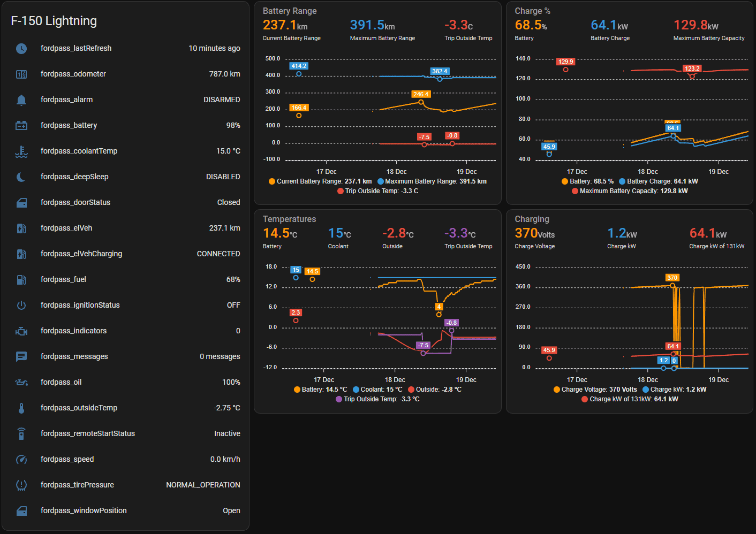756x534 pixels.
Task: Select fordpass_remoteStartStatus entity name
Action: (88, 433)
